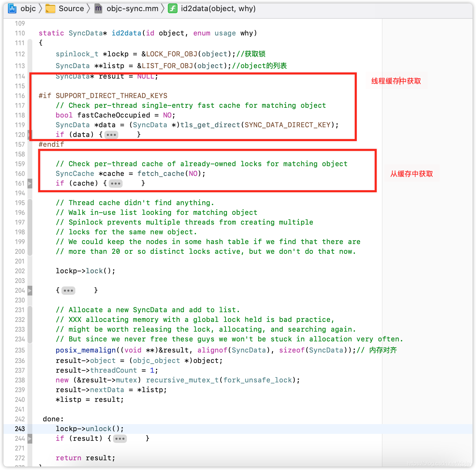Click 'SYNC_DATA_DIRECT_KEY' constant

287,125
